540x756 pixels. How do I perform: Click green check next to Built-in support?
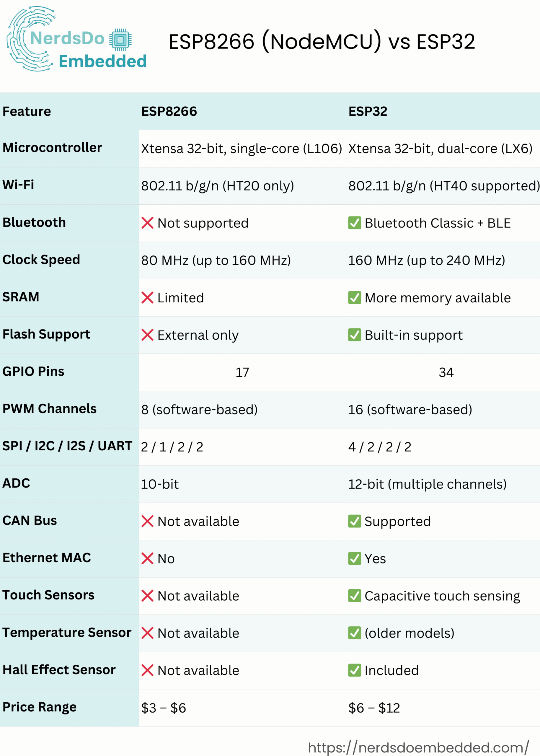coord(355,335)
